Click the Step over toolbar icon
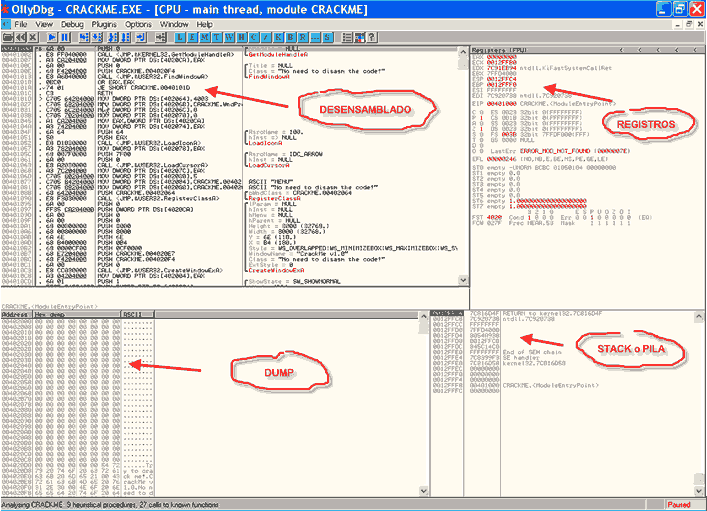Image resolution: width=707 pixels, height=511 pixels. pos(95,37)
